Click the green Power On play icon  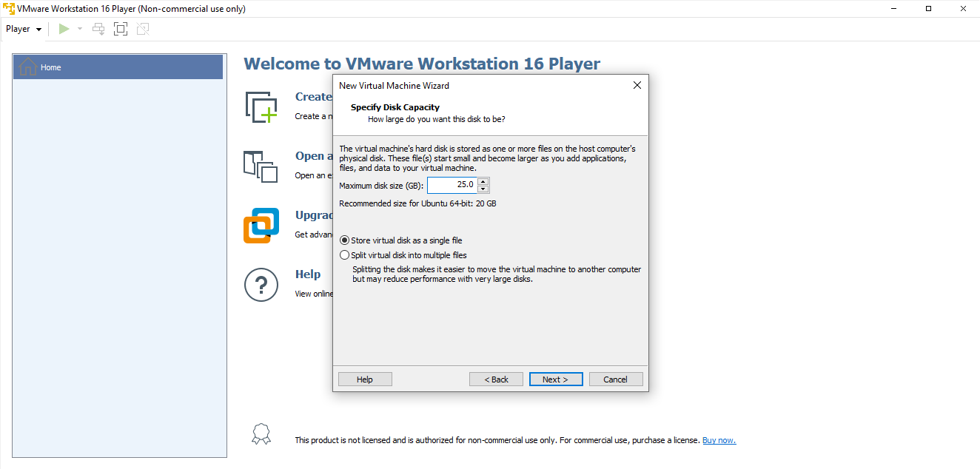click(x=64, y=29)
